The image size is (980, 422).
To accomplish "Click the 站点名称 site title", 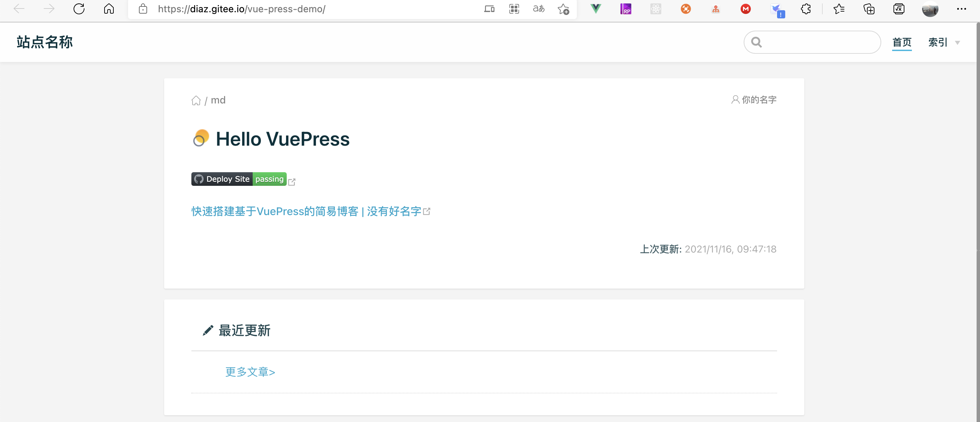I will point(45,42).
